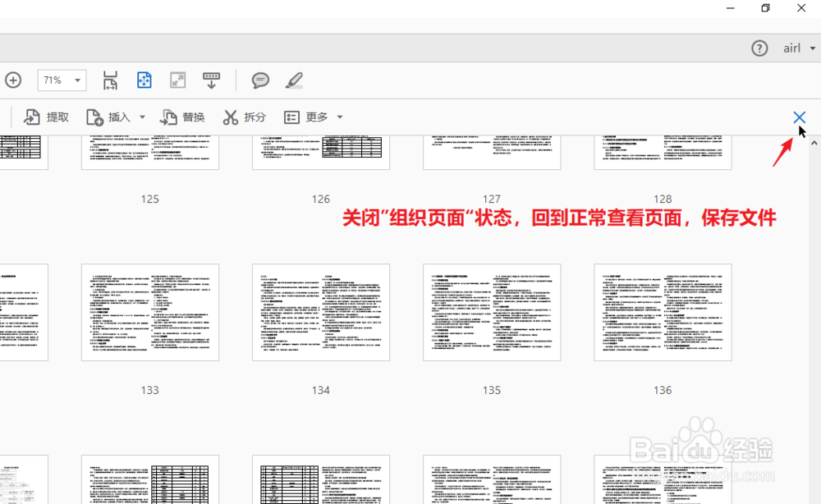Minimize the application window
This screenshot has height=504, width=821.
coord(730,8)
